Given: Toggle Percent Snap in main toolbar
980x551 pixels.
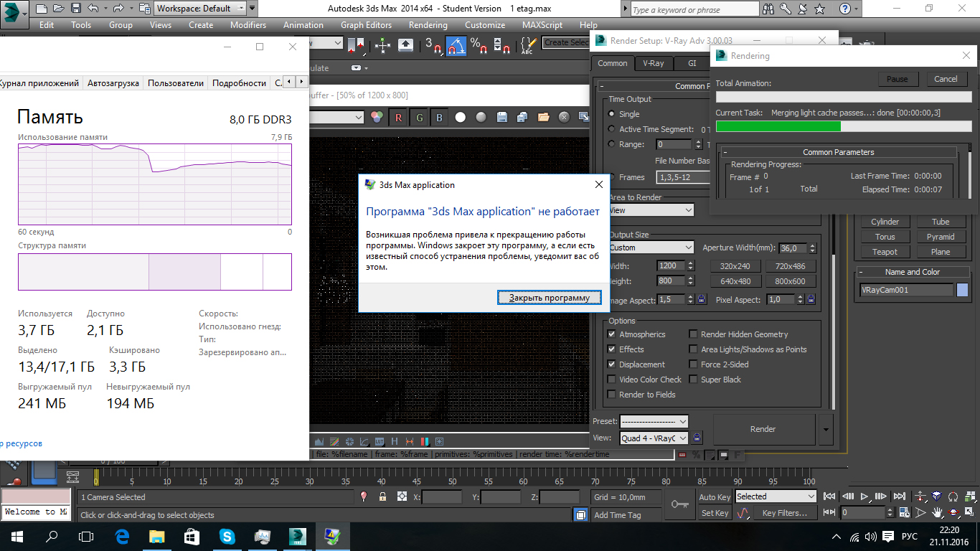Looking at the screenshot, I should click(479, 45).
